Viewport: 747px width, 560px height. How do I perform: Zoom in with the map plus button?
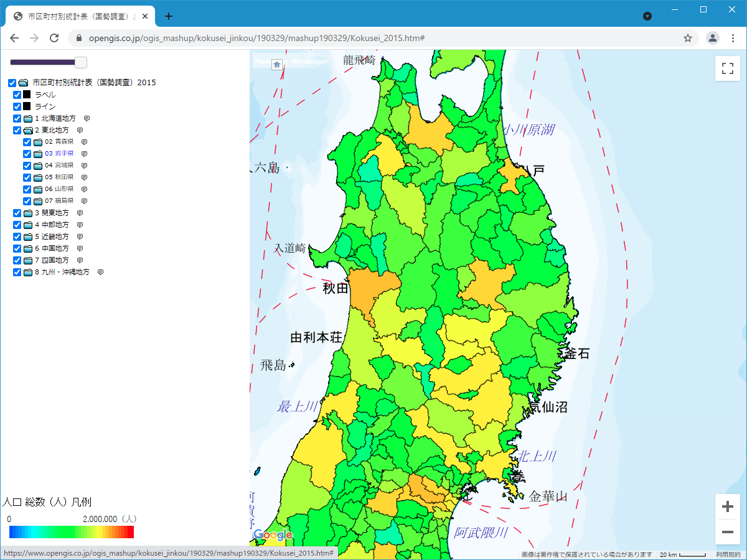727,507
